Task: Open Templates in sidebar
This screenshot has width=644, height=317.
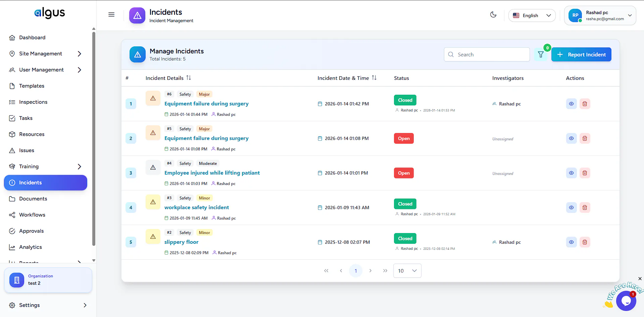Action: (46, 86)
